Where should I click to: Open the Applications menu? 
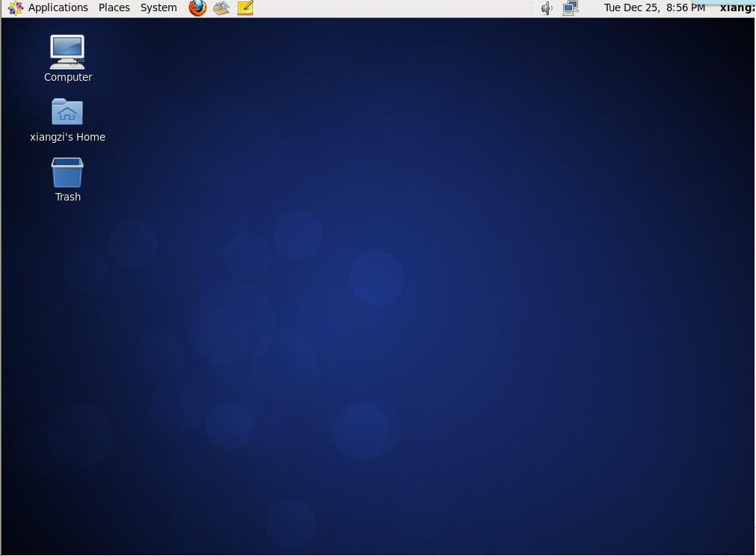pyautogui.click(x=58, y=7)
